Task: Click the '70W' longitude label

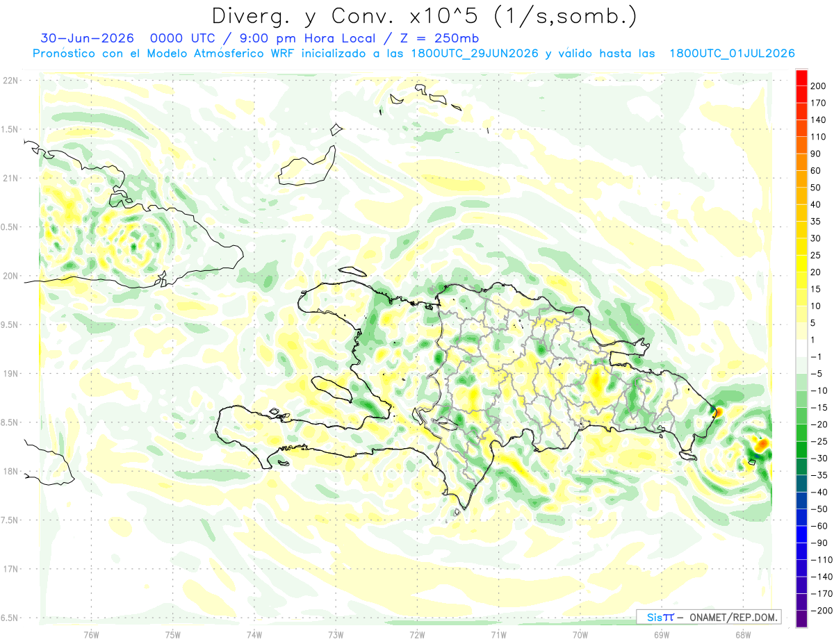Action: coord(580,634)
